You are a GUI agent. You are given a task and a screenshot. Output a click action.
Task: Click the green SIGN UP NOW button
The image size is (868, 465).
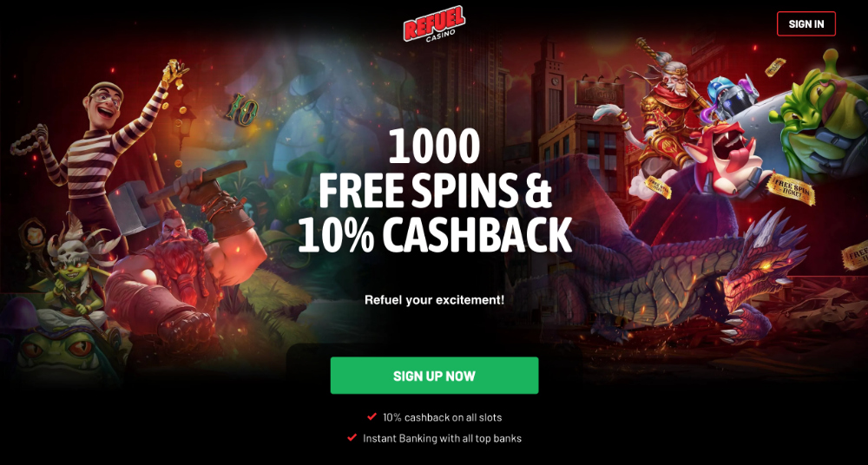click(x=434, y=376)
